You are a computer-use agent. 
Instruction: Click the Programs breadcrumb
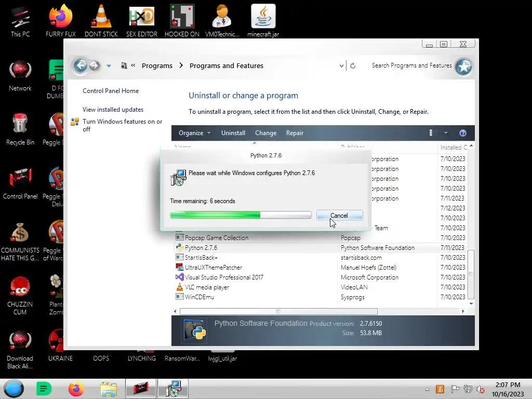(157, 65)
